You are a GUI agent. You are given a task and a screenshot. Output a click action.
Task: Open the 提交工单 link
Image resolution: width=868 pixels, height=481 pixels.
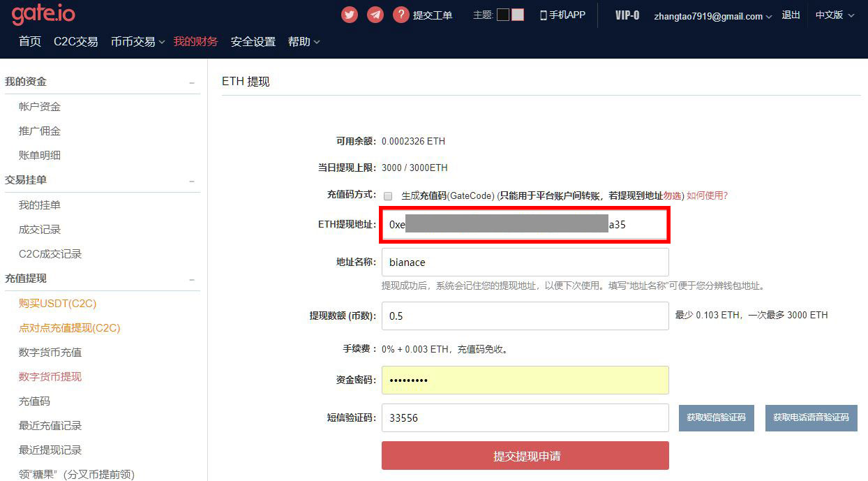pyautogui.click(x=433, y=15)
